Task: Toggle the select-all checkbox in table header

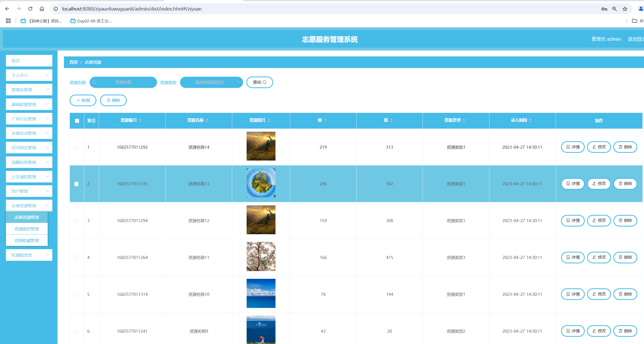Action: point(77,121)
